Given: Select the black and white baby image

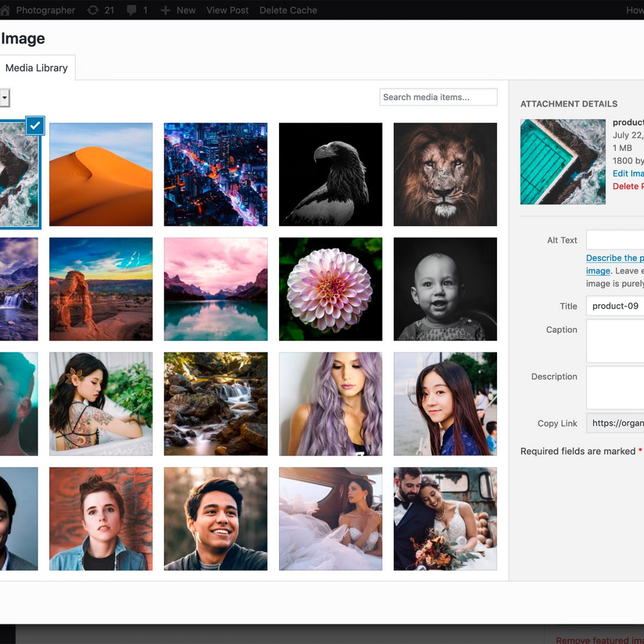Looking at the screenshot, I should tap(445, 289).
